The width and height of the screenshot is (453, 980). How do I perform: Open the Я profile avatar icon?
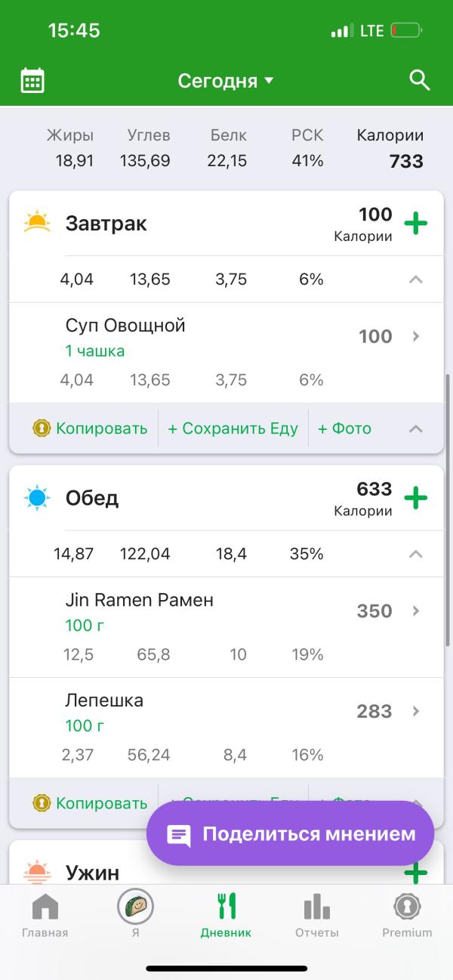click(x=135, y=905)
